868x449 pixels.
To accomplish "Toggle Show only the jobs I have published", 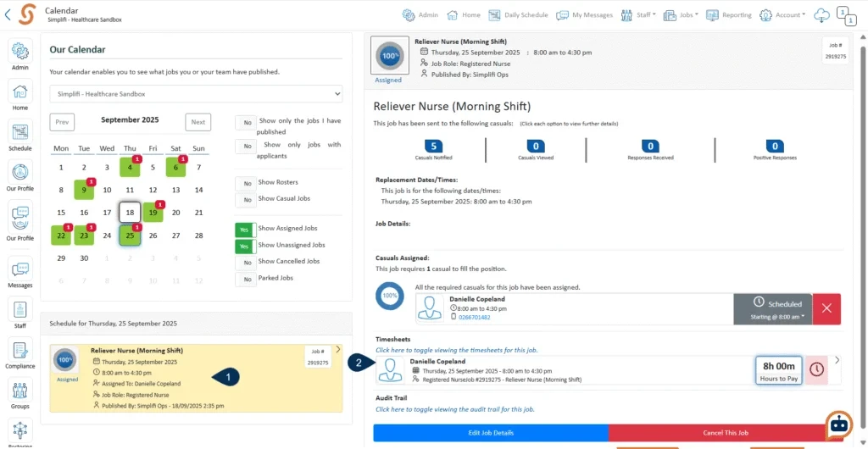I will 246,123.
